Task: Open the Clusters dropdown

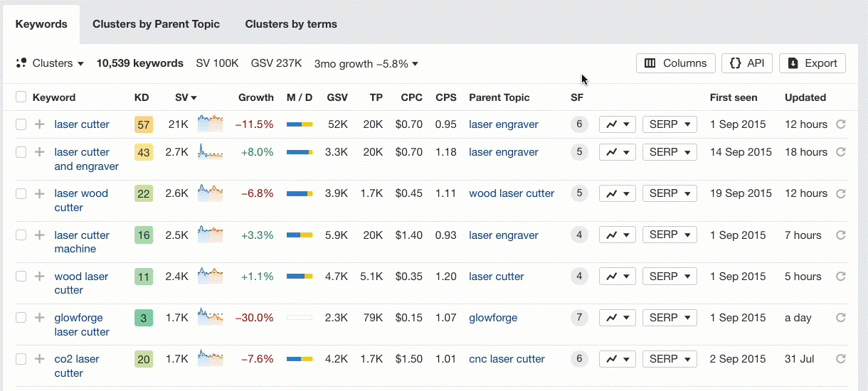Action: point(50,63)
